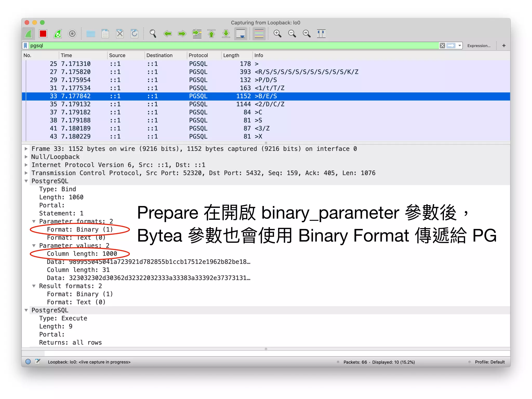532x399 pixels.
Task: Click the Packets: 66 status text
Action: pos(355,362)
